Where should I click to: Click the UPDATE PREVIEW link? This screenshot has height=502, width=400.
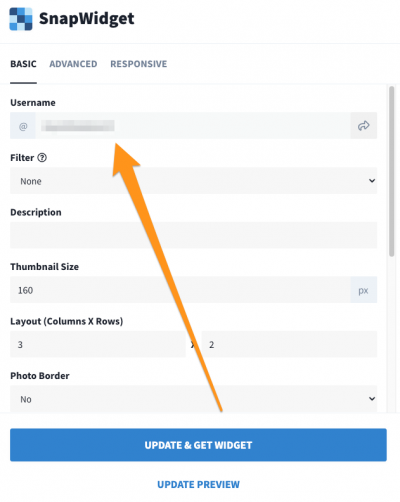(x=198, y=484)
